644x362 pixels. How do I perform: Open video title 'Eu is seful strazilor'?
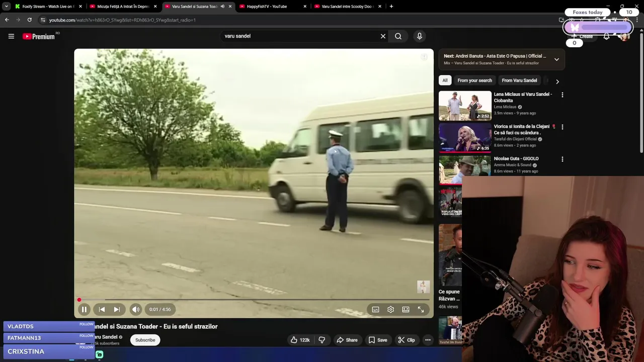[x=156, y=327]
